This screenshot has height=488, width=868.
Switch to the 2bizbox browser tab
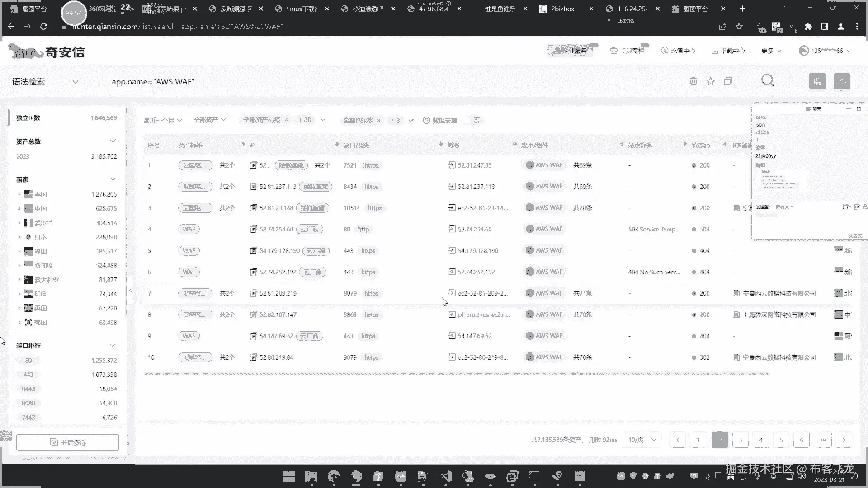pyautogui.click(x=562, y=9)
